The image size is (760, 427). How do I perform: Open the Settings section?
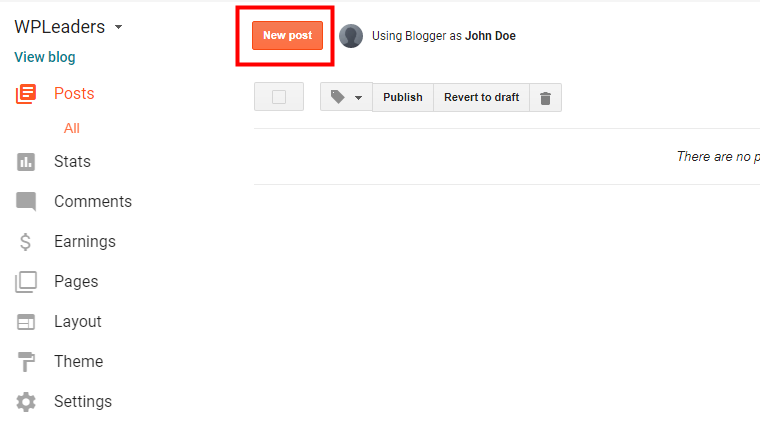83,401
